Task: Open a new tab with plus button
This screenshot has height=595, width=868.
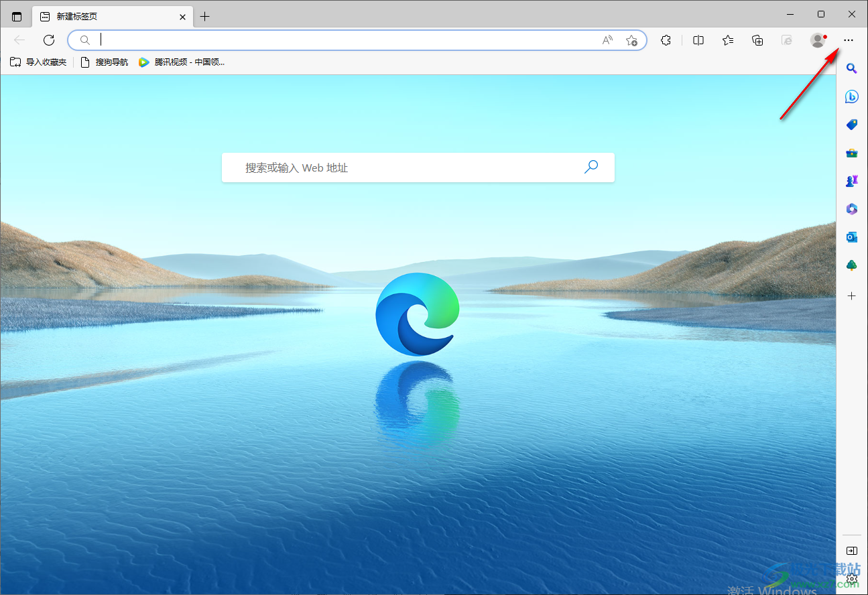Action: [x=205, y=17]
